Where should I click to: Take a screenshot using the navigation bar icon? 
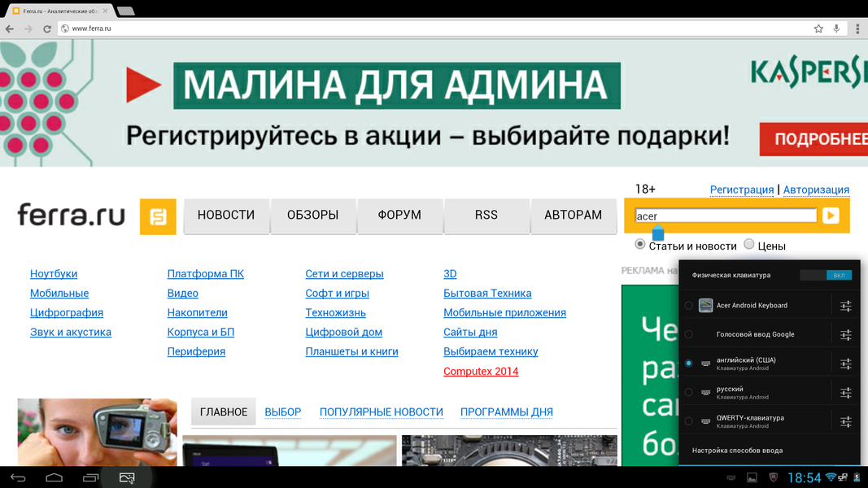coord(127,477)
